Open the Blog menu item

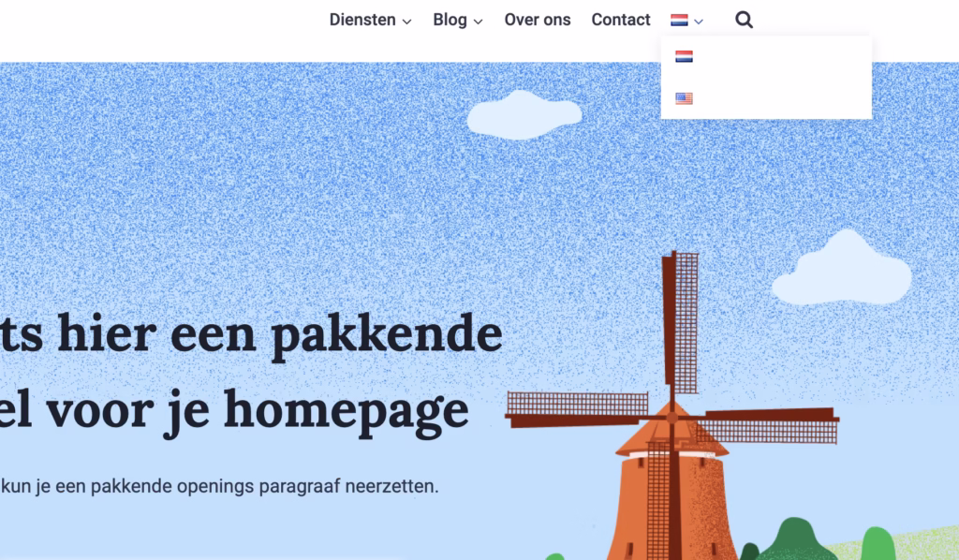pyautogui.click(x=450, y=20)
